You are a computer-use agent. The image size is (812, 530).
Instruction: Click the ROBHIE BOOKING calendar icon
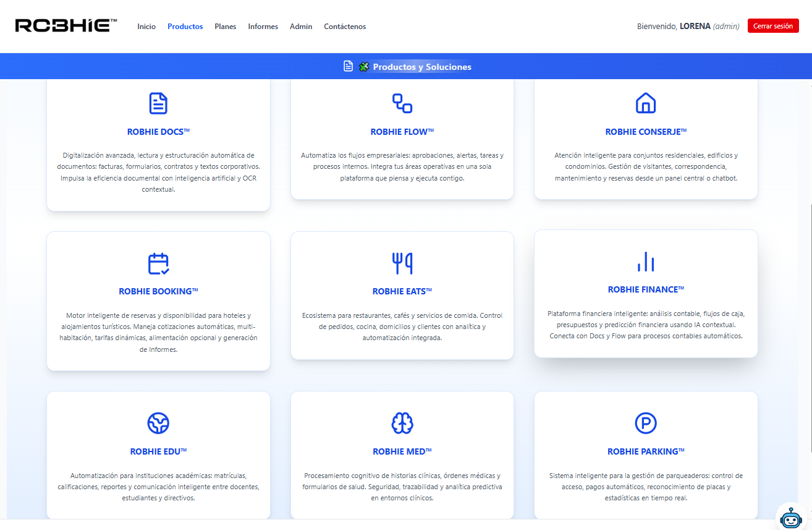(158, 263)
